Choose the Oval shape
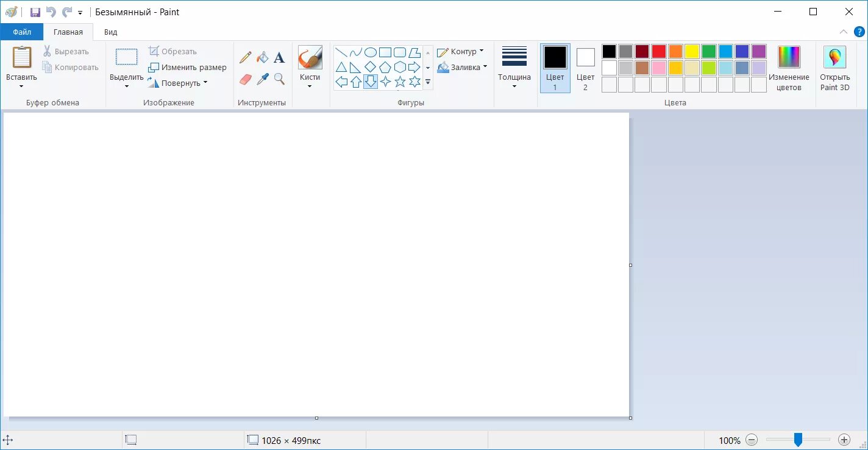 (x=371, y=52)
